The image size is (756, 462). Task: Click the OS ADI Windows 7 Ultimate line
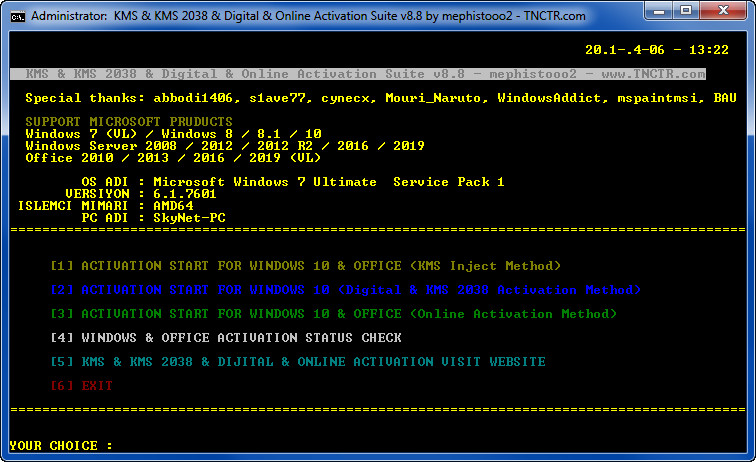click(293, 182)
